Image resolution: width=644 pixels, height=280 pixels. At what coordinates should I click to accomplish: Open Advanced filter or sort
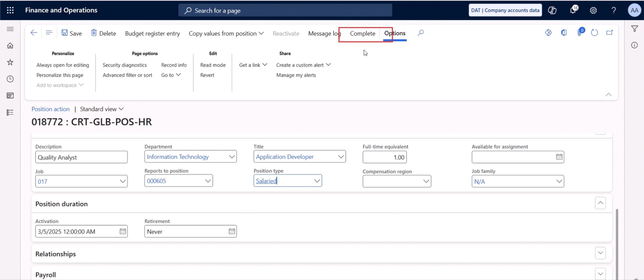127,75
